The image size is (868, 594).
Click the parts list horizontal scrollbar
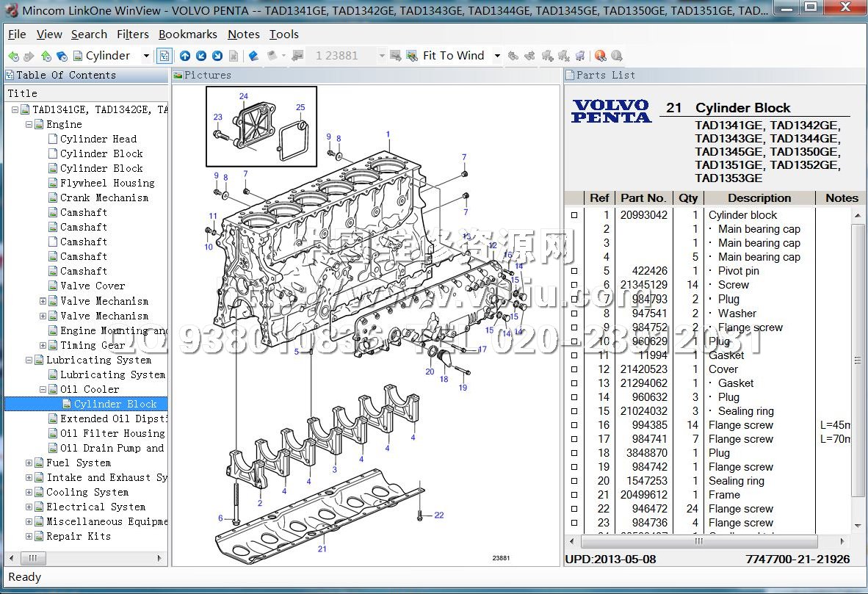tap(698, 541)
